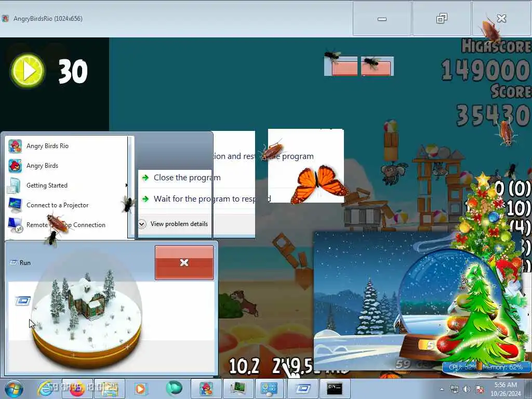Click the Getting Started icon

point(15,185)
